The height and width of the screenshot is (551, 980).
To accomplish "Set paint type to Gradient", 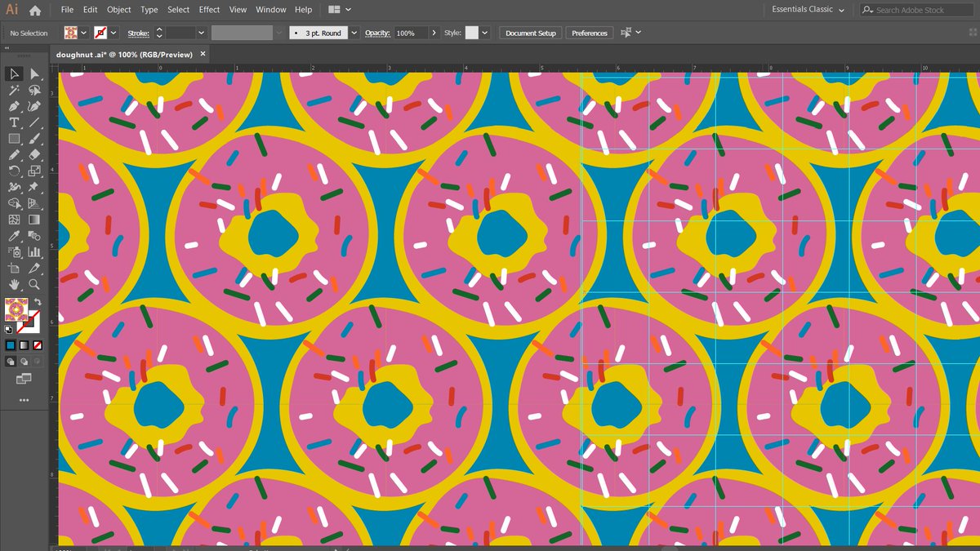I will (x=24, y=345).
